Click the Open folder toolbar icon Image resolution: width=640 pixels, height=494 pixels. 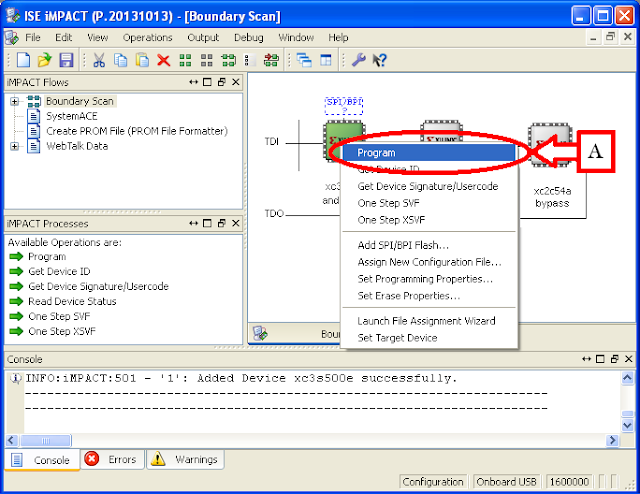44,60
